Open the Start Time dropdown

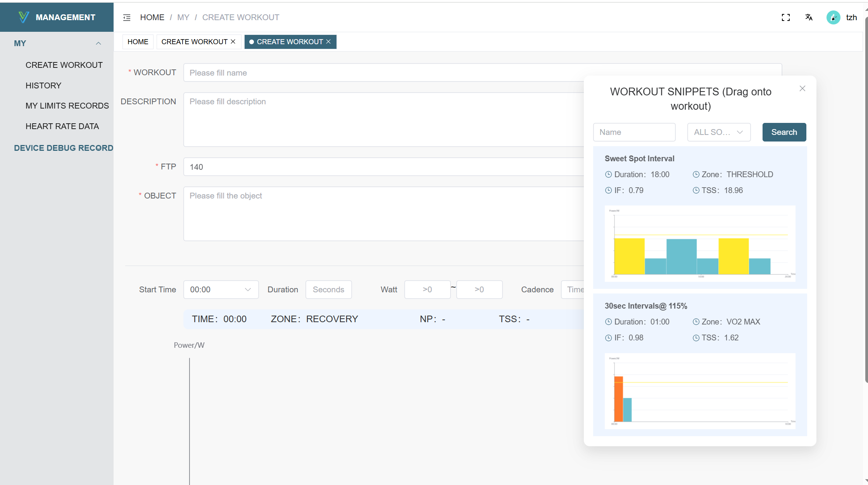pos(221,290)
